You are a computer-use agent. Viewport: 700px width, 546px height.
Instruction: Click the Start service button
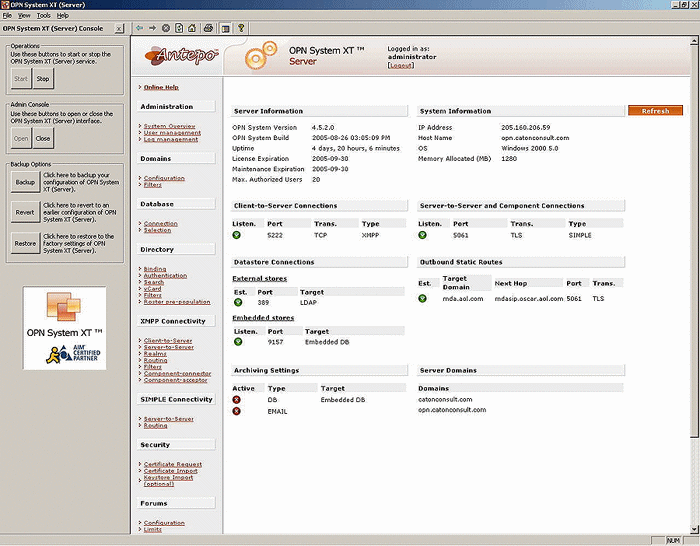tap(21, 79)
